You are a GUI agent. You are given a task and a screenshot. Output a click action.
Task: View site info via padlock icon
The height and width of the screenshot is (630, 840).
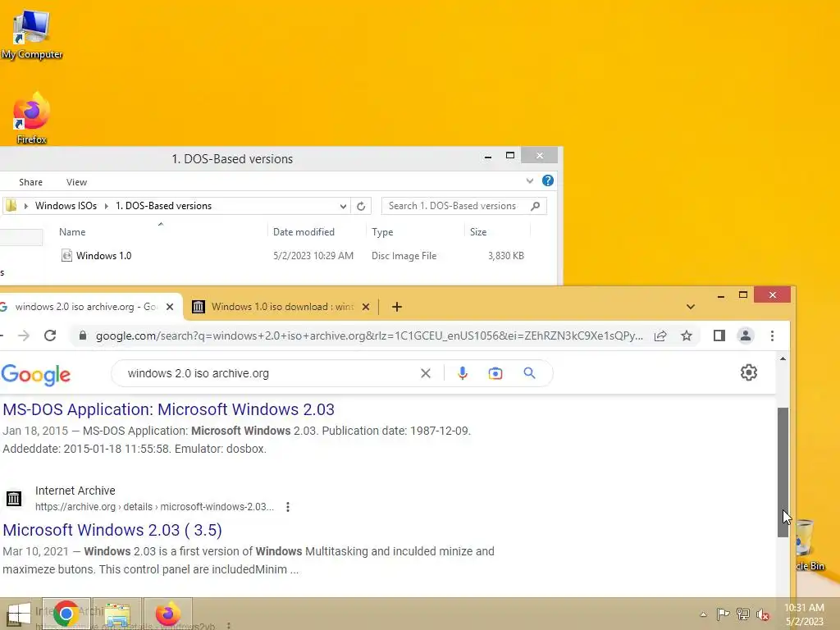tap(83, 336)
